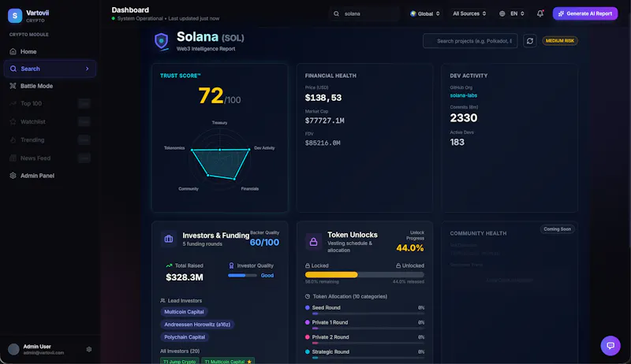Click the 60/100 backer quality score
631x364 pixels.
coord(264,242)
